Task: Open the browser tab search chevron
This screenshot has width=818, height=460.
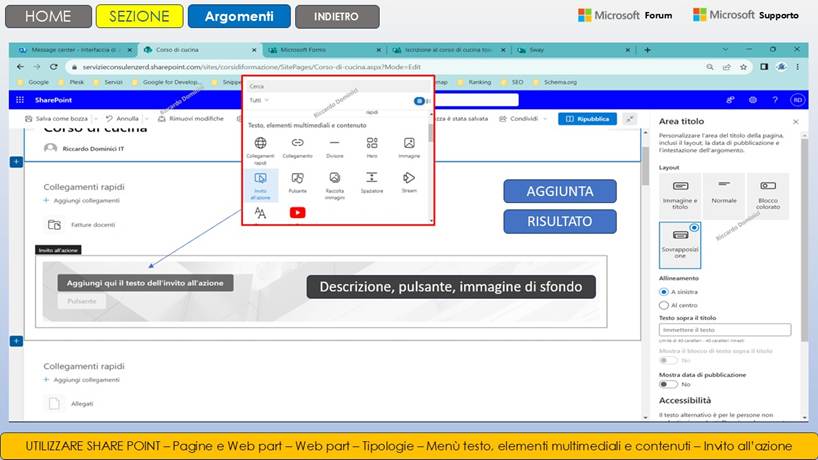Action: click(725, 50)
